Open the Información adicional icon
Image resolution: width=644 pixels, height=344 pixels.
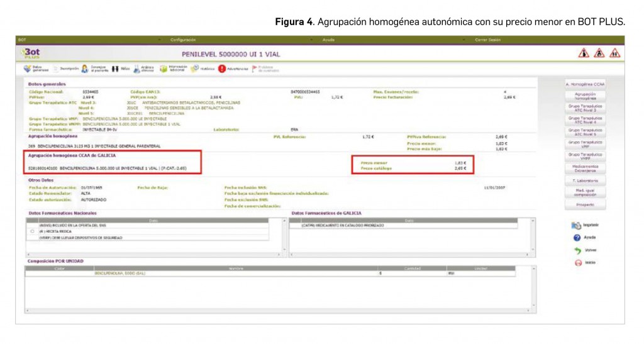(164, 69)
